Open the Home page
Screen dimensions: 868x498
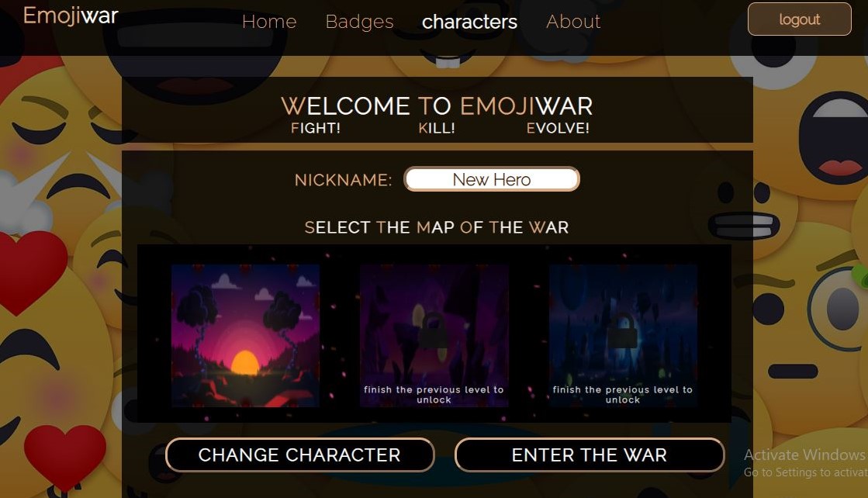coord(269,22)
